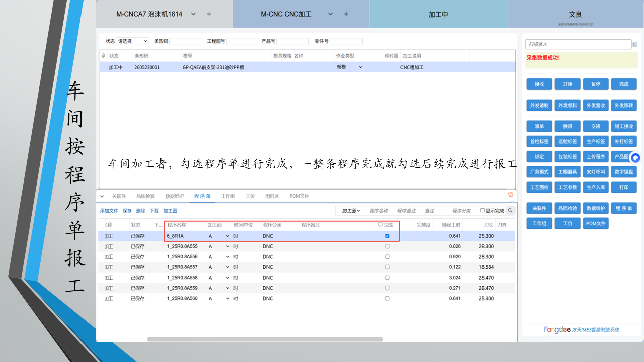
Task: Open the 状态 请选择 dropdown
Action: tap(132, 41)
